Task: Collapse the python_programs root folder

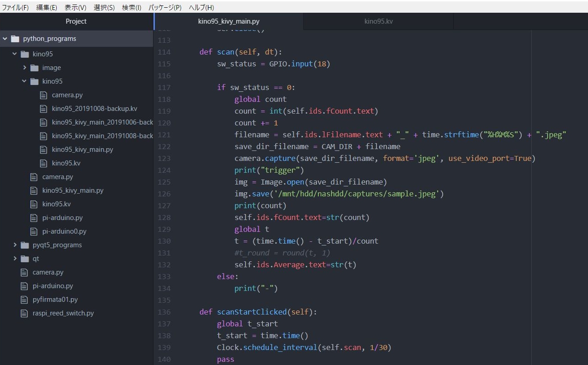Action: 5,39
